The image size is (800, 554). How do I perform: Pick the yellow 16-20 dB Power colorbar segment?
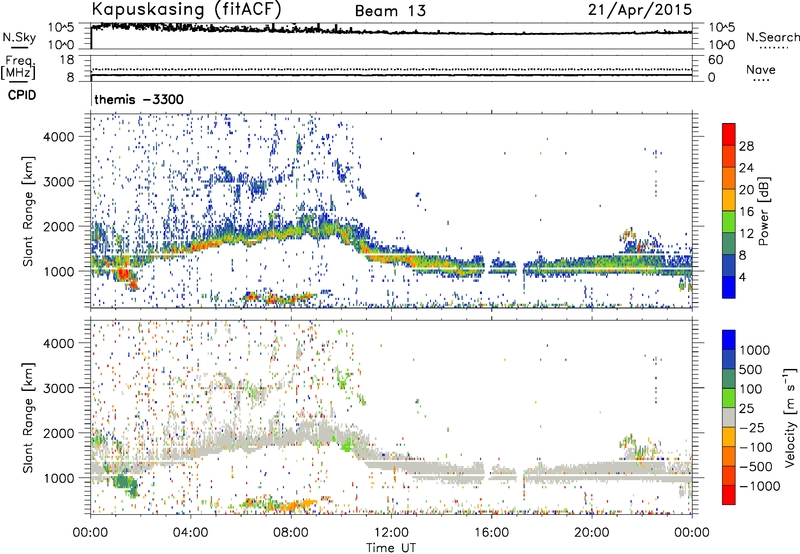729,200
